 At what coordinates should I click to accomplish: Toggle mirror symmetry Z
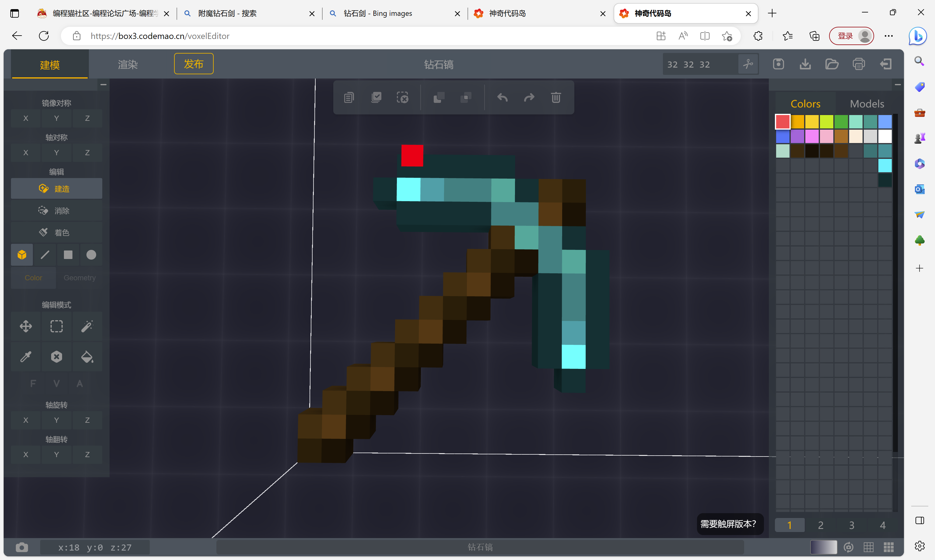pos(87,118)
